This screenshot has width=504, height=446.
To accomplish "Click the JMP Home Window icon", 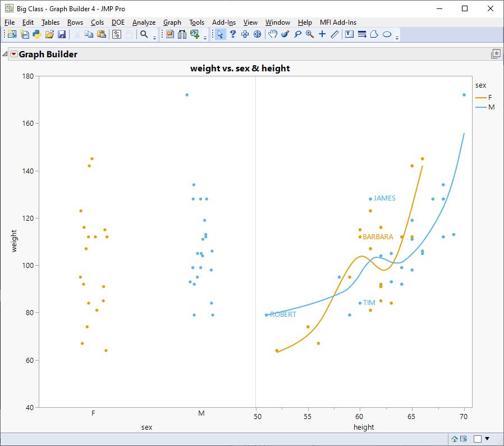I will point(455,439).
